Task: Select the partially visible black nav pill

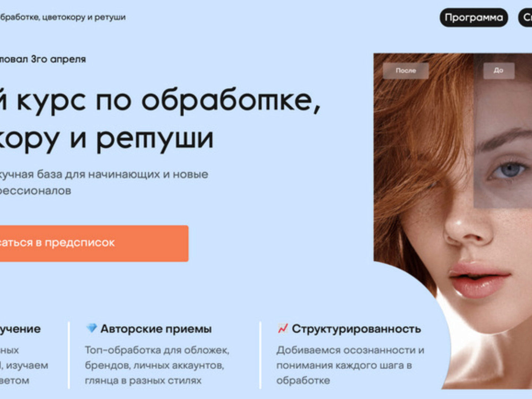Action: coord(525,17)
